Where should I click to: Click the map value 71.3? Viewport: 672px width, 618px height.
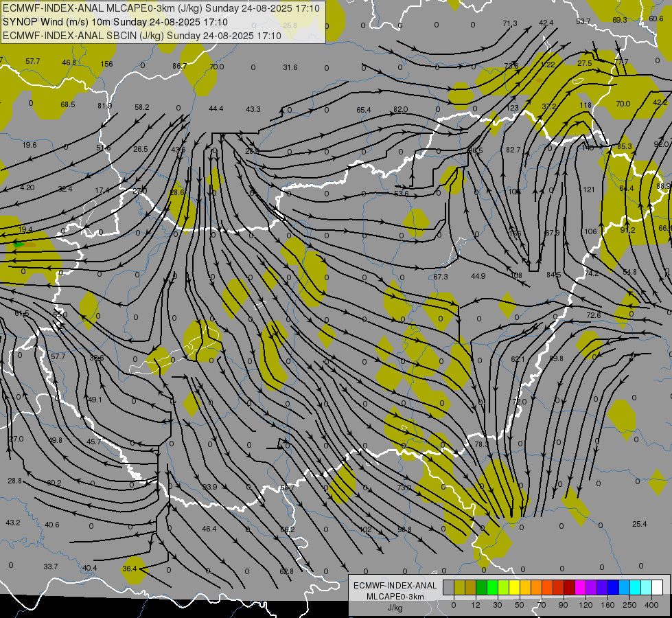[x=510, y=23]
